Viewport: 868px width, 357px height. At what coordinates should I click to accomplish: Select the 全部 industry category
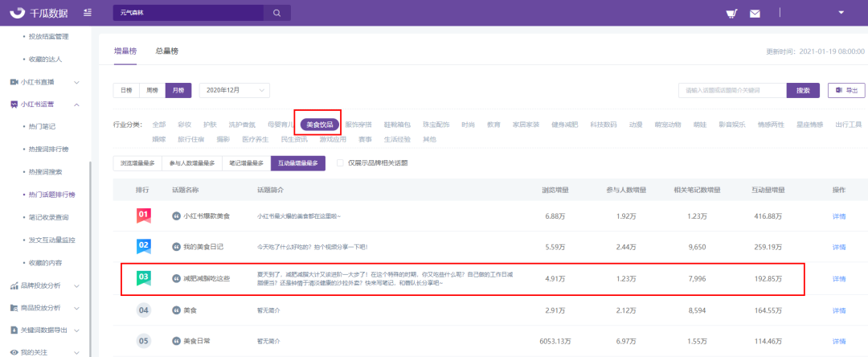point(159,125)
